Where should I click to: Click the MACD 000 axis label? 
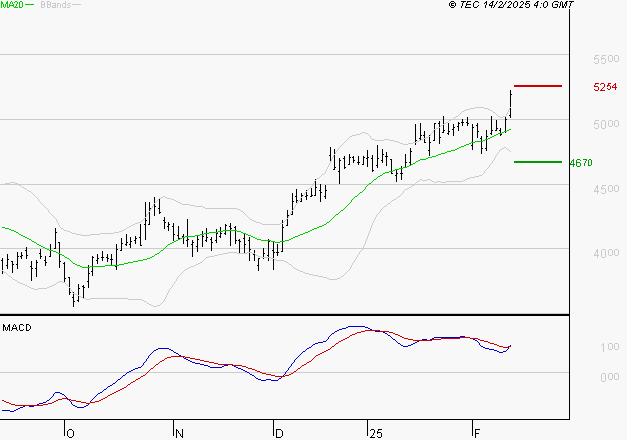610,377
